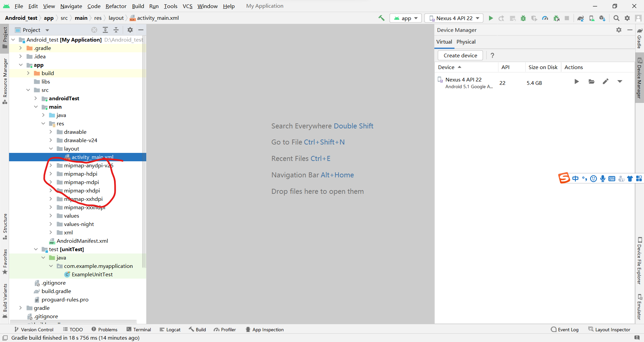Toggle Chinese/English mode in Sogou input bar
The image size is (644, 342).
[x=575, y=178]
